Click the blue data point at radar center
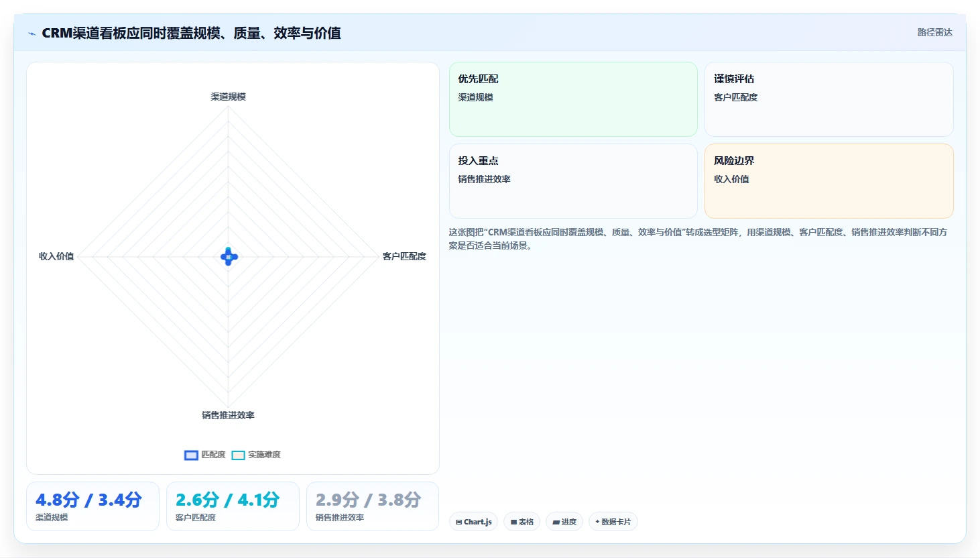980x558 pixels. tap(229, 257)
